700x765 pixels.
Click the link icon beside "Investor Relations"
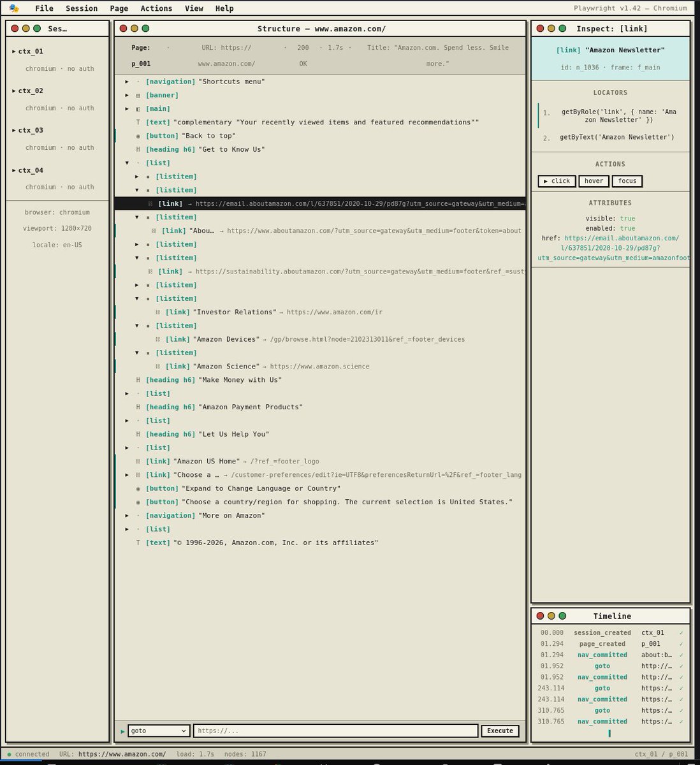pos(157,312)
